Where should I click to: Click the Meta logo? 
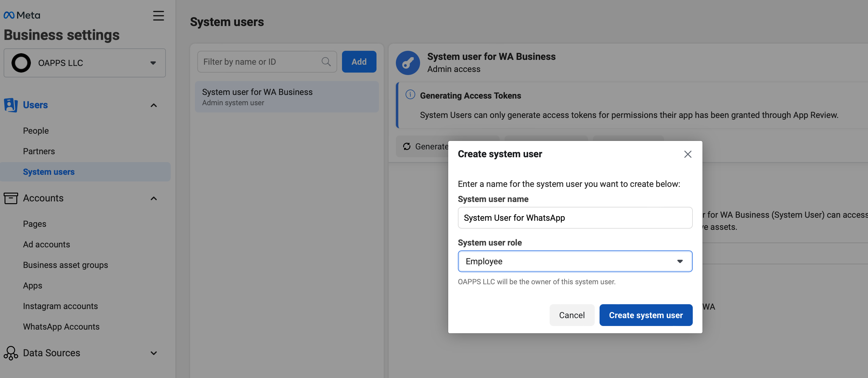21,15
